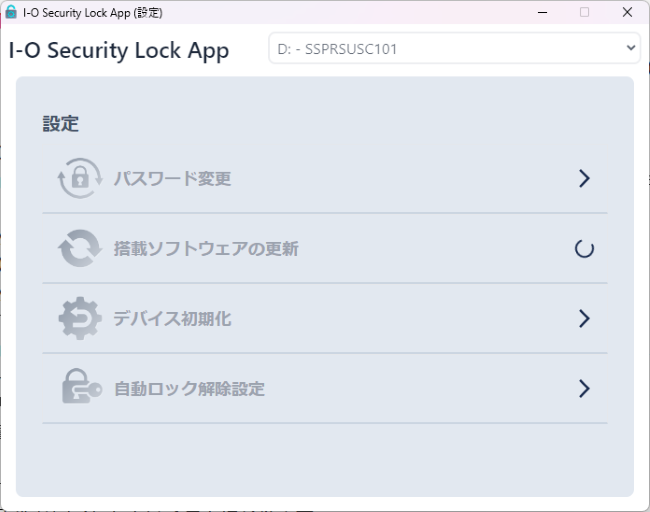The image size is (650, 512).
Task: Expand 自動ロック解除設定 using its right chevron
Action: (585, 388)
